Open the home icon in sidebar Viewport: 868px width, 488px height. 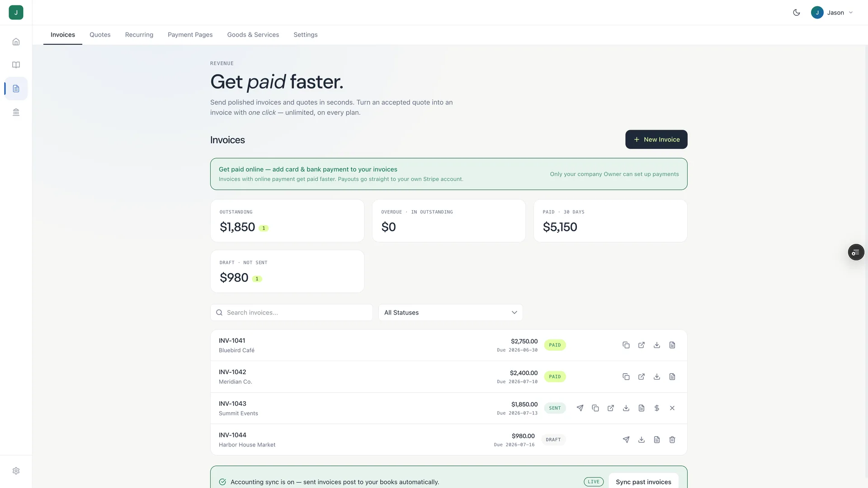(16, 42)
